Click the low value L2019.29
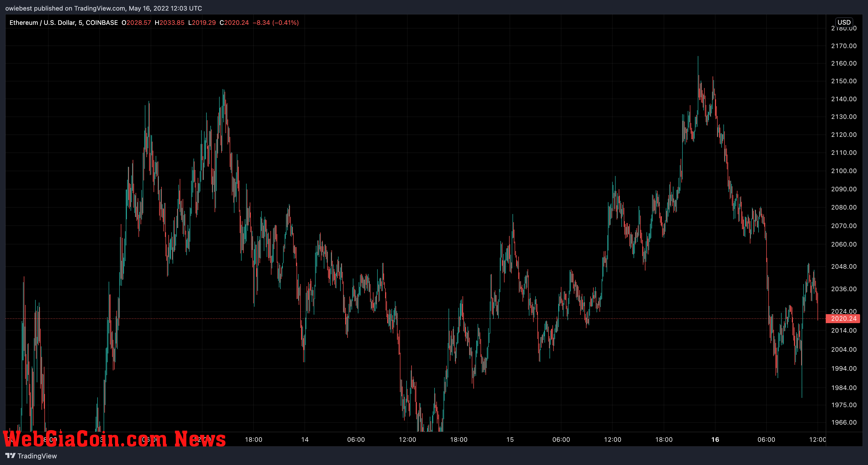868x465 pixels. click(x=202, y=22)
